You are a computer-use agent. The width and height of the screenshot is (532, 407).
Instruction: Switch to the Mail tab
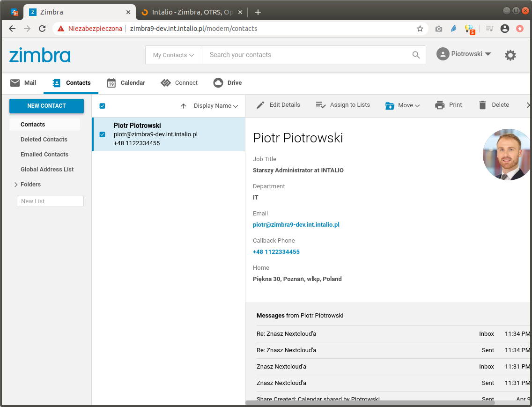(x=23, y=83)
